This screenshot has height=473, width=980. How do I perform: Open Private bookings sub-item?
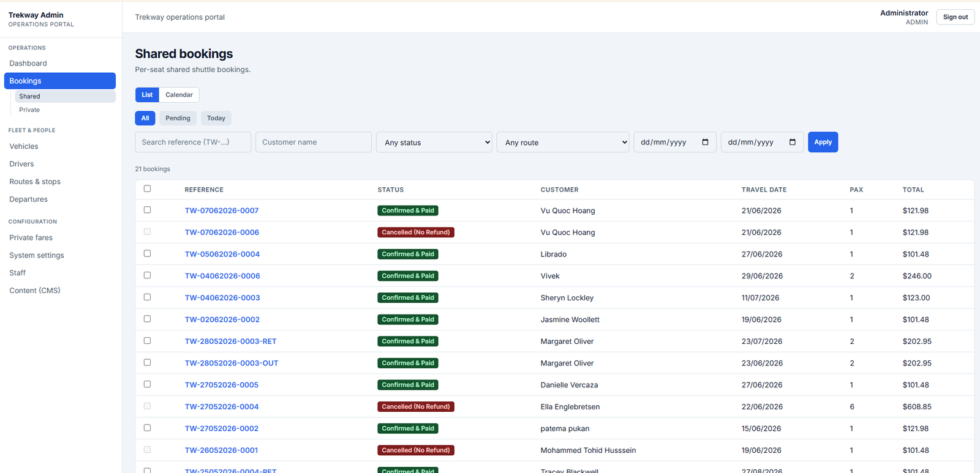point(65,110)
